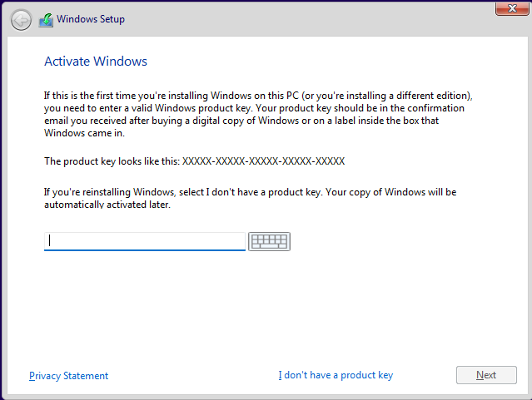532x400 pixels.
Task: Click the "Windows Setup" title text
Action: pos(91,19)
